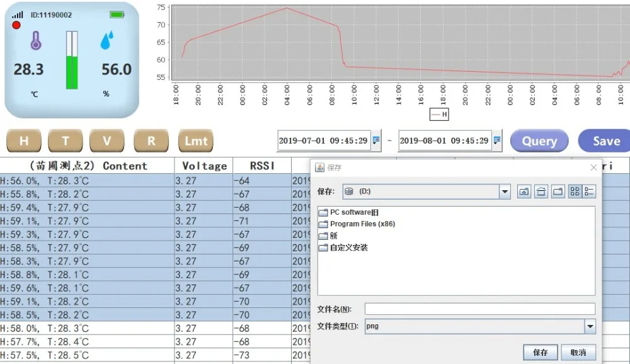This screenshot has width=630, height=364.
Task: Show the R RSSI chart
Action: click(x=151, y=140)
